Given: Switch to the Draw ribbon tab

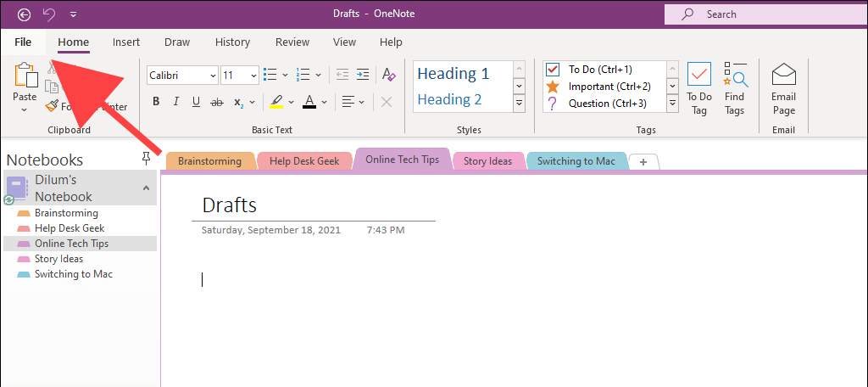Looking at the screenshot, I should pos(177,42).
